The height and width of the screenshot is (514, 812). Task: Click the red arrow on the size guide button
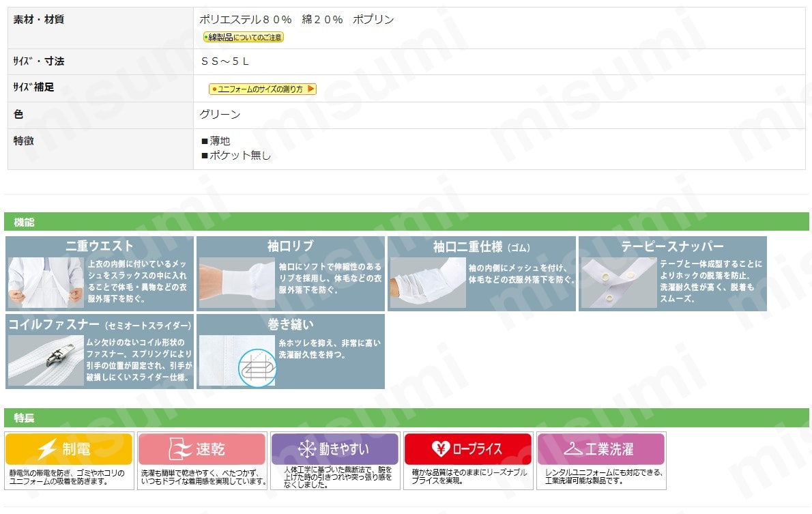(x=310, y=89)
